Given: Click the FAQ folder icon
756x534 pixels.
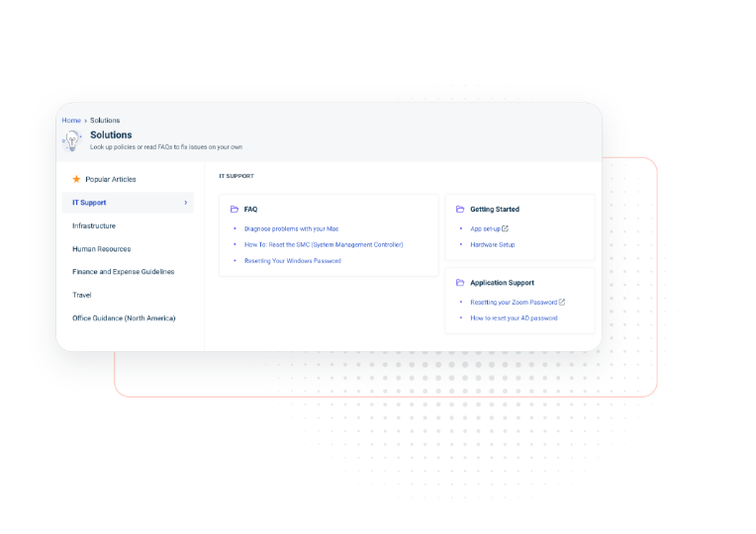Looking at the screenshot, I should point(235,210).
